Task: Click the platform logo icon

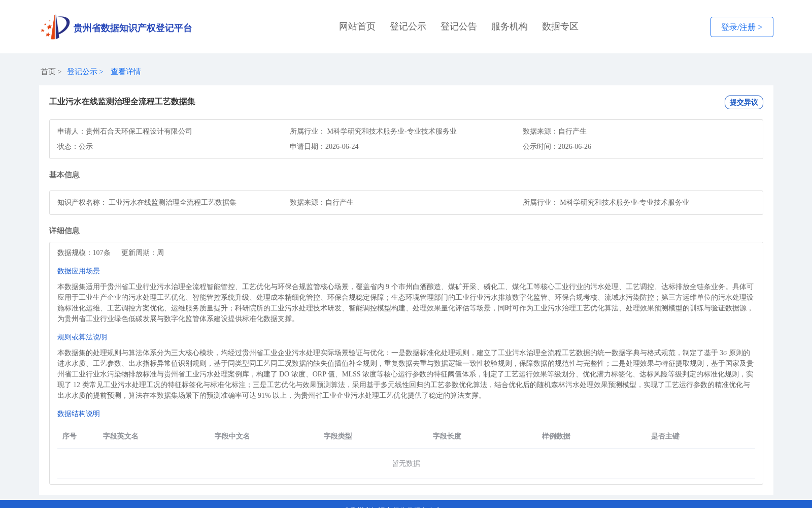Action: pyautogui.click(x=55, y=27)
